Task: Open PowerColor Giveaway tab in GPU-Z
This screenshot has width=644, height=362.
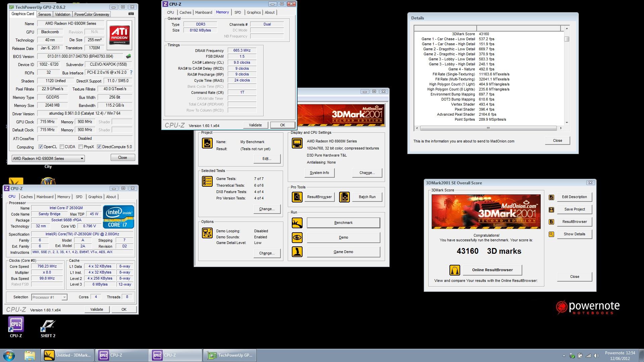Action: pyautogui.click(x=92, y=14)
